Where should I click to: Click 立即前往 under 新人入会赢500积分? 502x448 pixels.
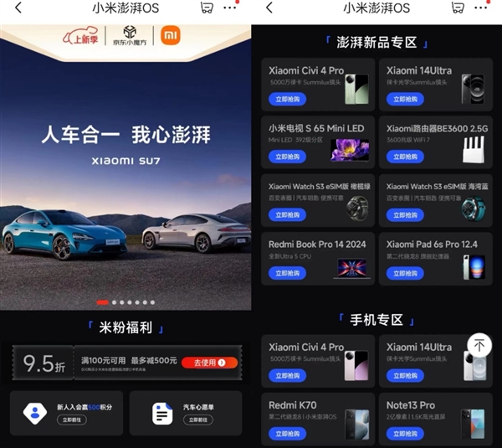(73, 418)
